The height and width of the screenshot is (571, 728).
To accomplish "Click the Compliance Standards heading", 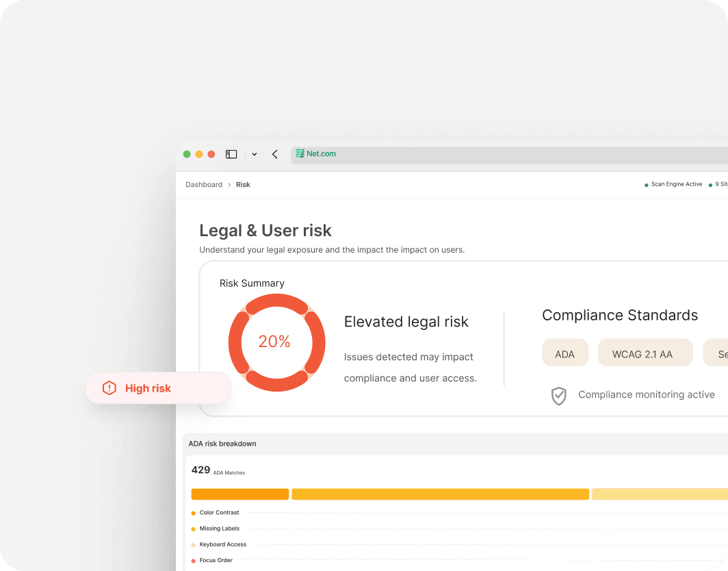I will click(x=620, y=315).
